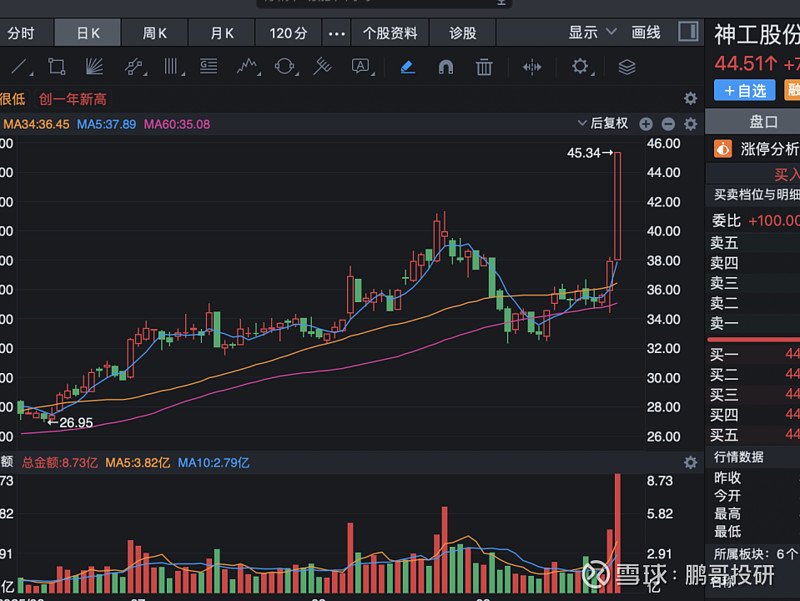The image size is (800, 601).
Task: Open the 显示 dropdown menu
Action: click(592, 32)
